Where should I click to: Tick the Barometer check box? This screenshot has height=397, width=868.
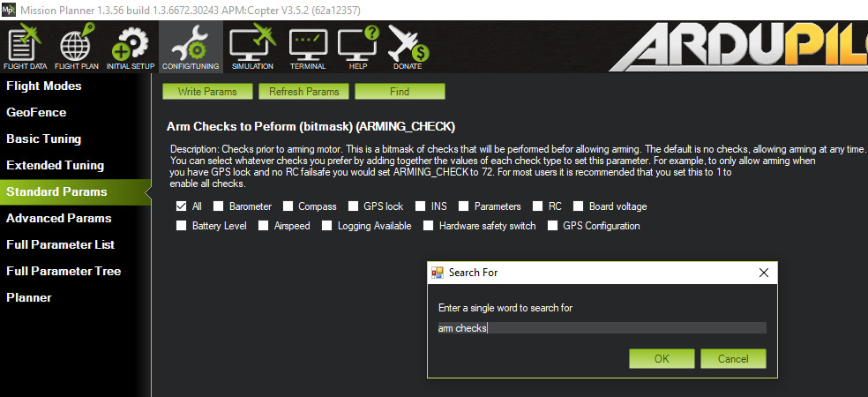pos(219,206)
